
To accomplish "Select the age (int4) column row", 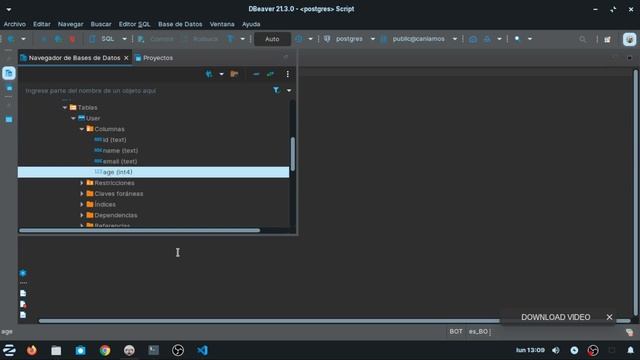I will (x=153, y=172).
